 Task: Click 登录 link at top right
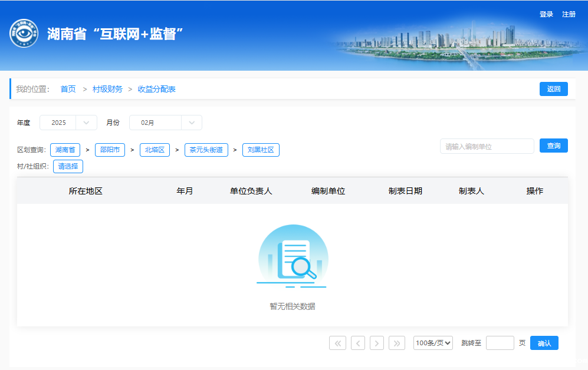pyautogui.click(x=546, y=14)
